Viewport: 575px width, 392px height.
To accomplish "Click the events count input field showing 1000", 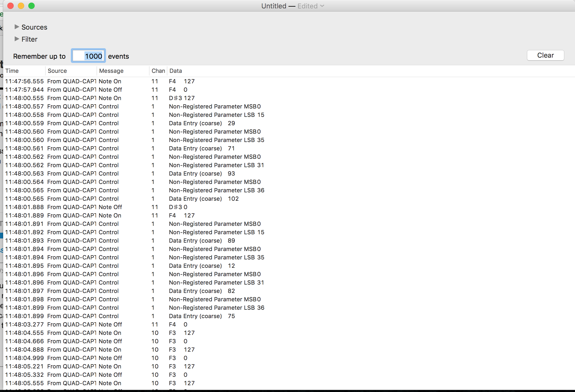I will coord(88,56).
